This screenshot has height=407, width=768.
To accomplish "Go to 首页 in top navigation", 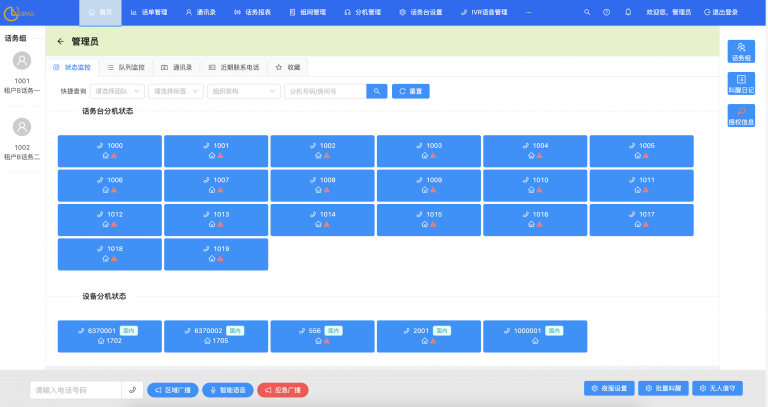I will [100, 12].
